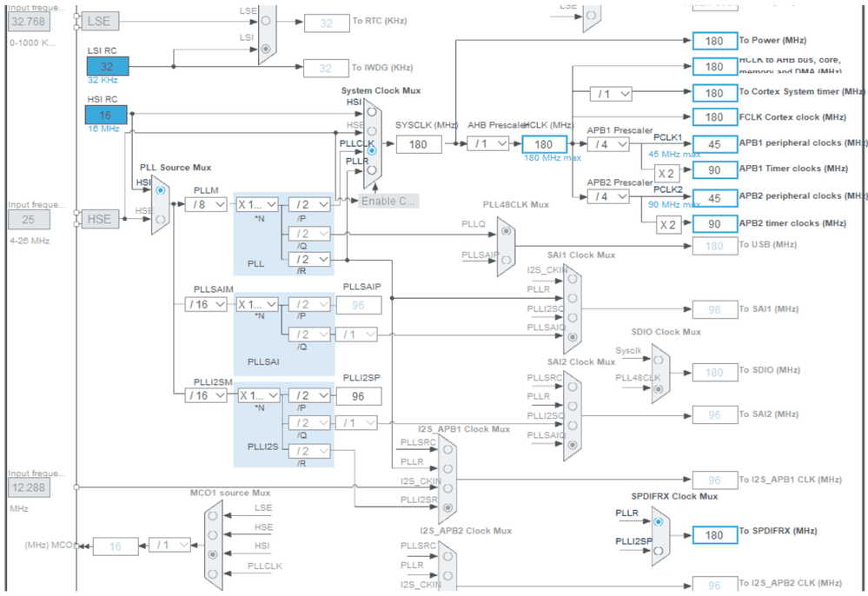Viewport: 868px width, 596px height.
Task: Pick PLLSAIQ in SAI1 Clock Mux
Action: [x=573, y=336]
